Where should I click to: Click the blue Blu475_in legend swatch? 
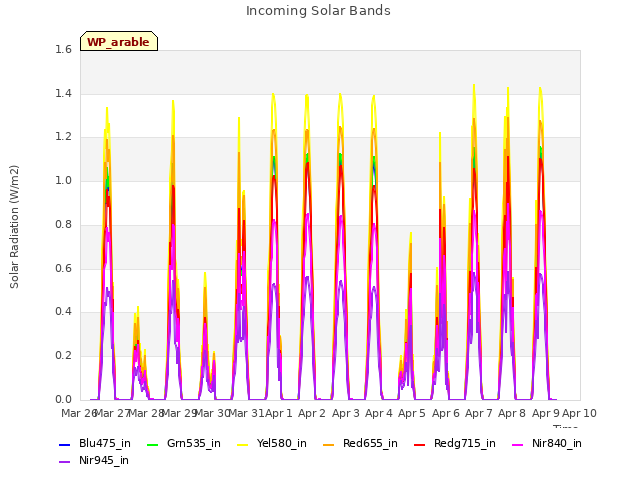click(x=64, y=444)
